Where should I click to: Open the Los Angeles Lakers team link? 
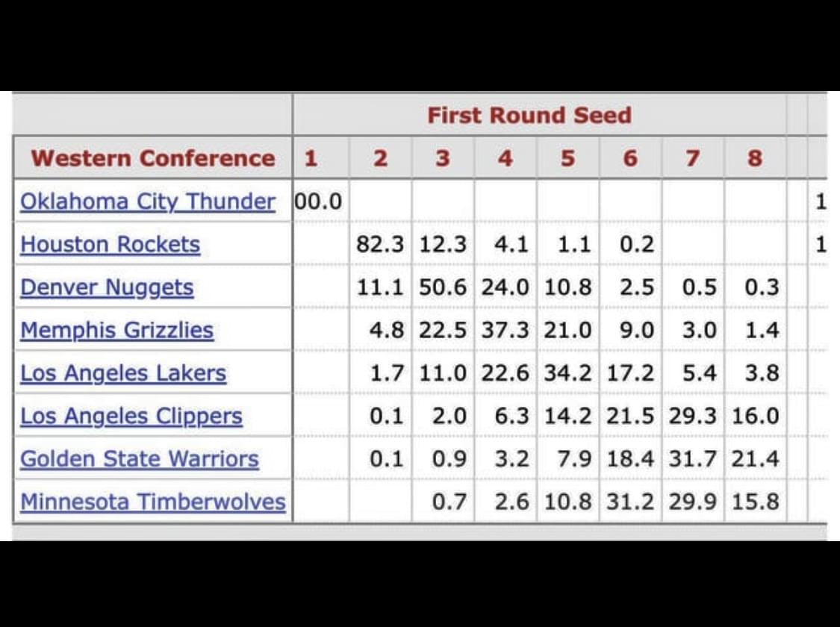pos(123,373)
